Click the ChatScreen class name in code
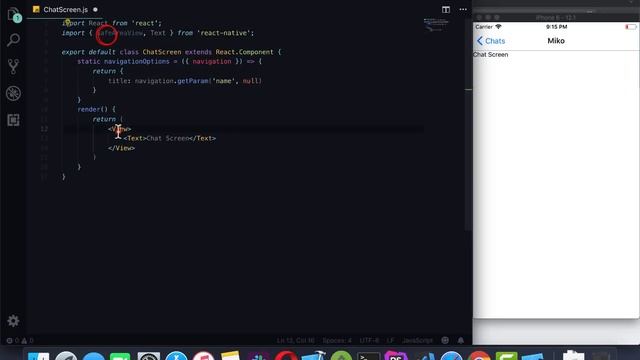 click(x=162, y=52)
